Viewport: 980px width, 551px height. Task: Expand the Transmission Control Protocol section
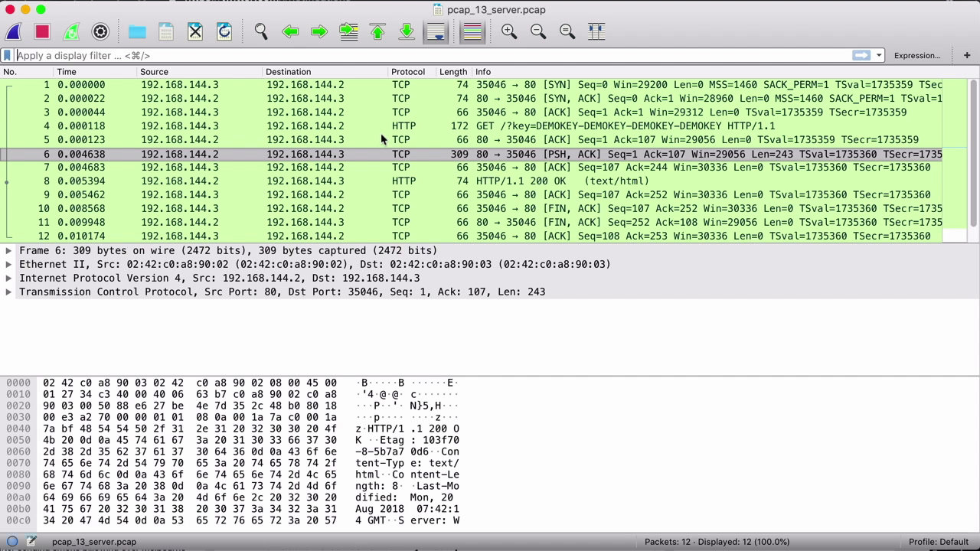[8, 292]
